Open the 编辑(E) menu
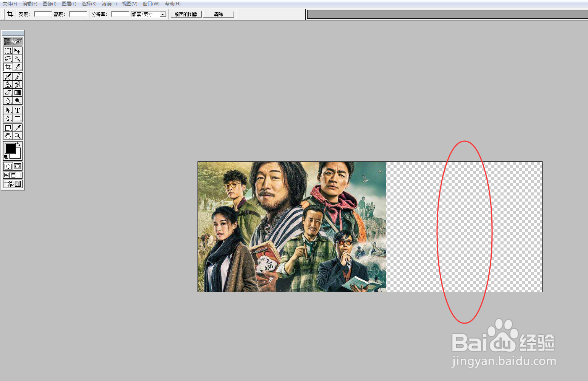 click(x=30, y=3)
